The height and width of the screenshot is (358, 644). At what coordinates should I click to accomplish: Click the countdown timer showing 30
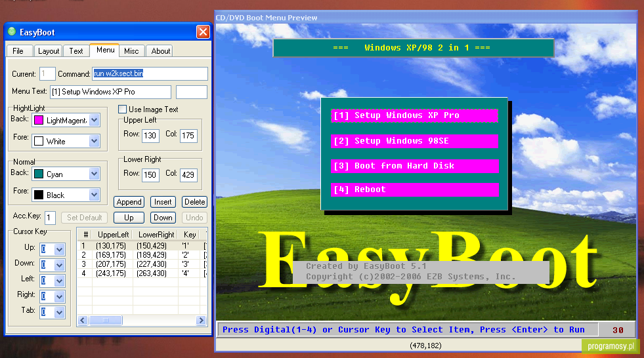[617, 330]
